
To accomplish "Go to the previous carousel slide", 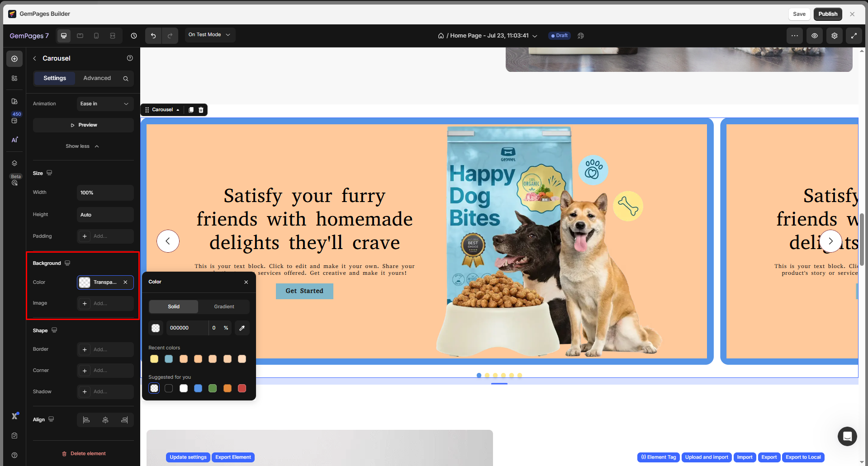I will click(168, 241).
